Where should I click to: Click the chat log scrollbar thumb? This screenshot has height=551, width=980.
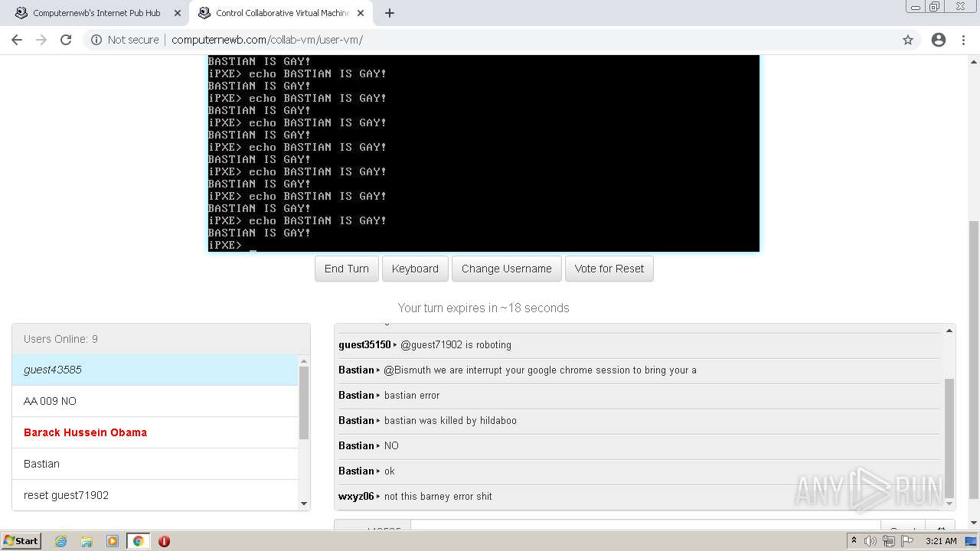point(949,438)
